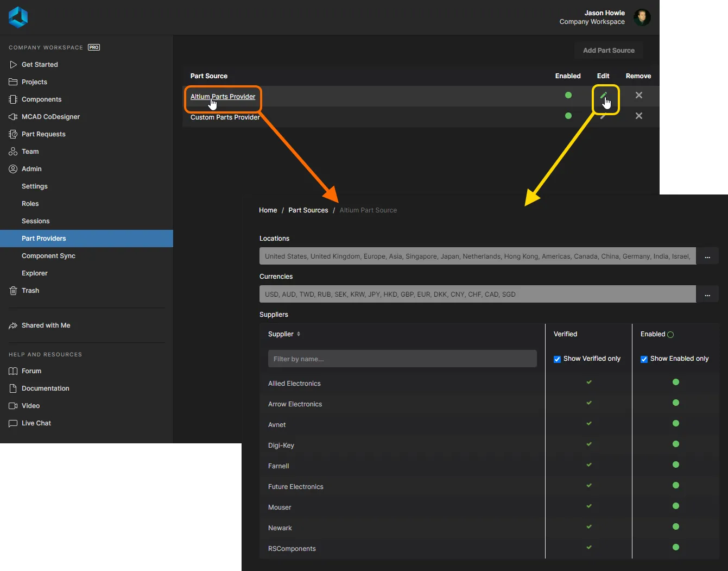Select Avnet supplier name
The image size is (728, 571).
point(277,425)
